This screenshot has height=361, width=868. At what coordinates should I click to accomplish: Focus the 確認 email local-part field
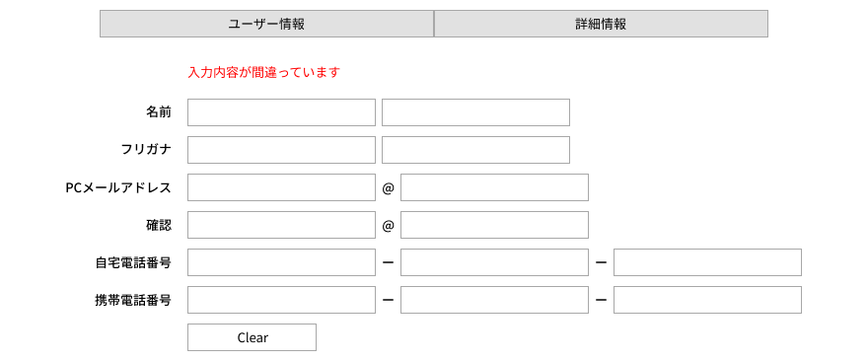[x=281, y=225]
